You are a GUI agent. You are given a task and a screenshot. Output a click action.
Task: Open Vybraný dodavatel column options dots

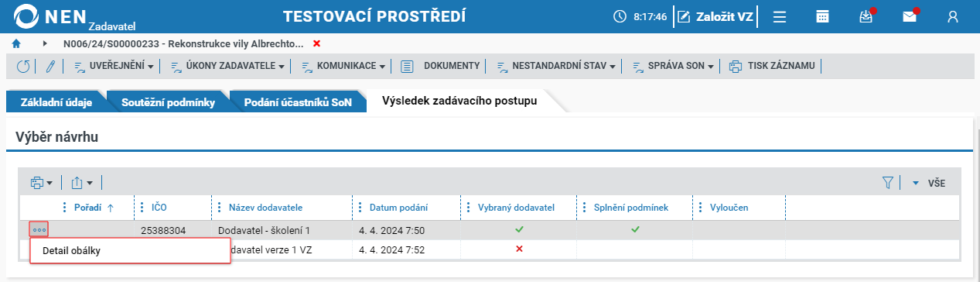tap(468, 208)
